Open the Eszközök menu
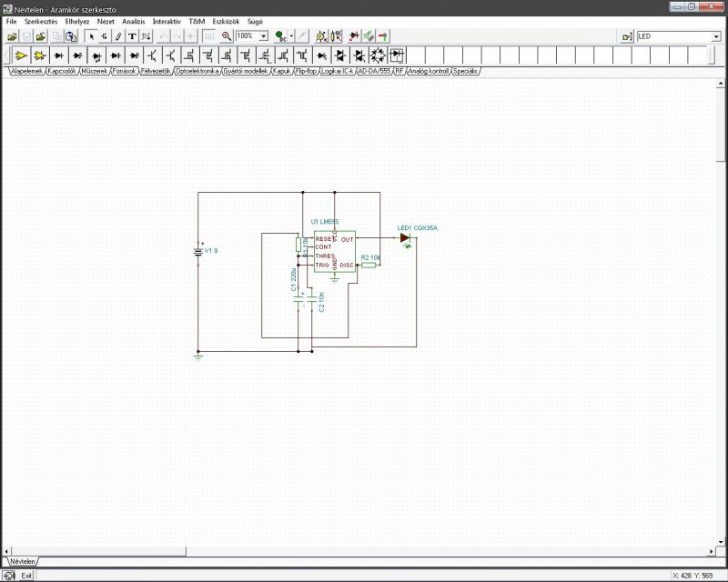This screenshot has height=582, width=728. pos(226,21)
